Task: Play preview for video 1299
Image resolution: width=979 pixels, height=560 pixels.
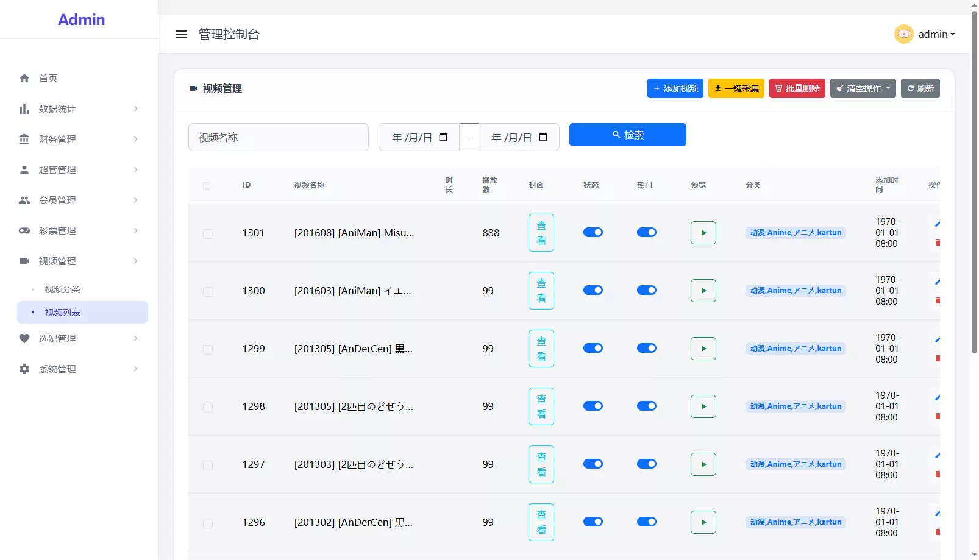Action: 703,349
